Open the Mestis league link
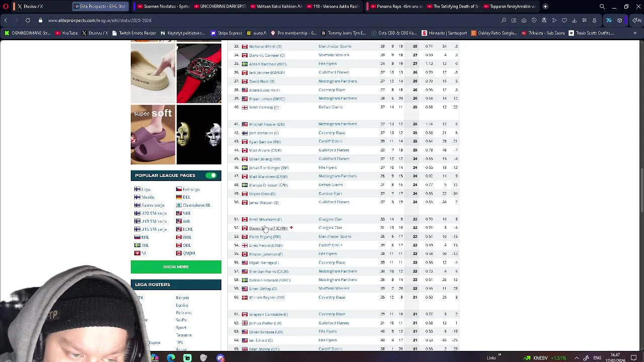Screen dimensions: 644x362 tap(144, 197)
